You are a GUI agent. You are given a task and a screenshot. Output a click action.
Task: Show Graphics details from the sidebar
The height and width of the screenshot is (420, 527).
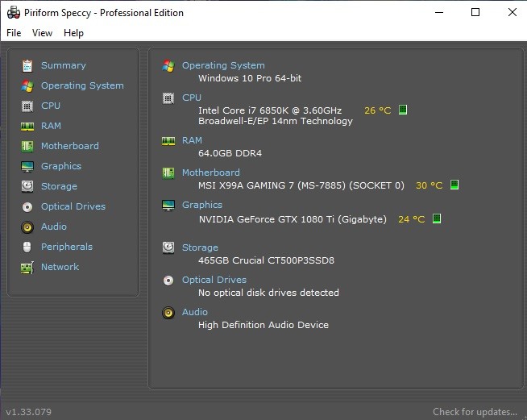[x=61, y=166]
